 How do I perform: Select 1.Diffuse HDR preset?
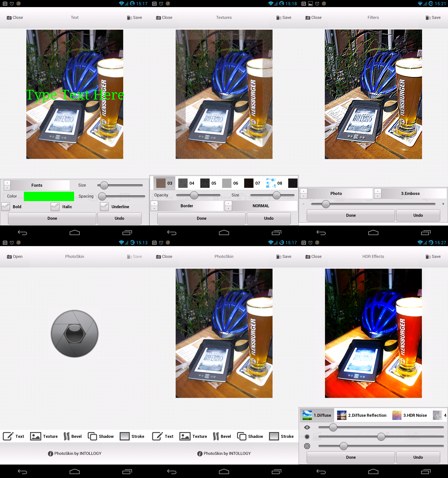click(317, 415)
